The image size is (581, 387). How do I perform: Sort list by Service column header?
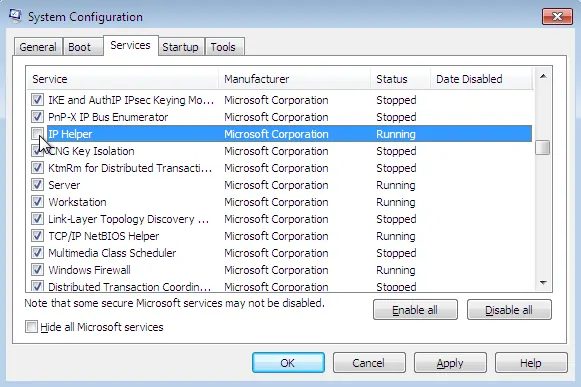pos(123,79)
